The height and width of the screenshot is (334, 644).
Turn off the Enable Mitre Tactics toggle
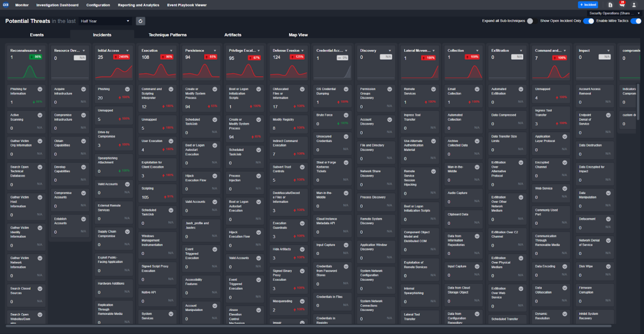click(636, 21)
